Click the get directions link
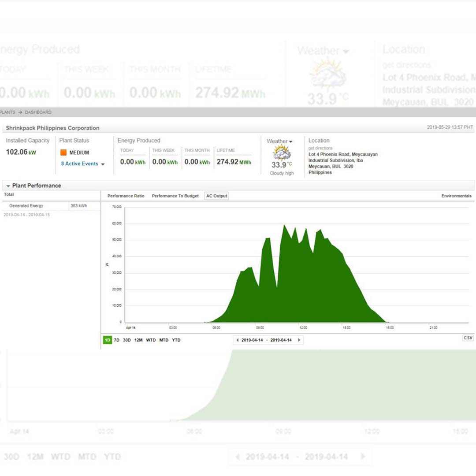Image resolution: width=476 pixels, height=476 pixels. (320, 148)
